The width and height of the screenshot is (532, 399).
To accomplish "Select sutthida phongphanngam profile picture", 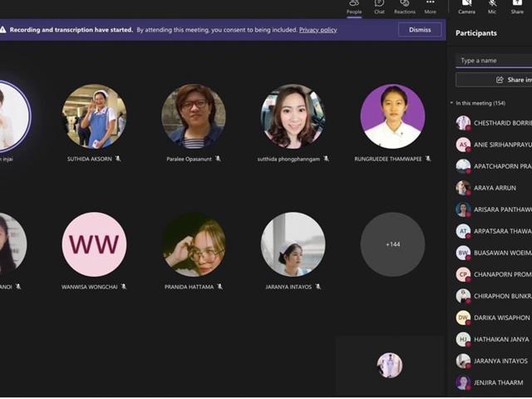I will coord(293,116).
